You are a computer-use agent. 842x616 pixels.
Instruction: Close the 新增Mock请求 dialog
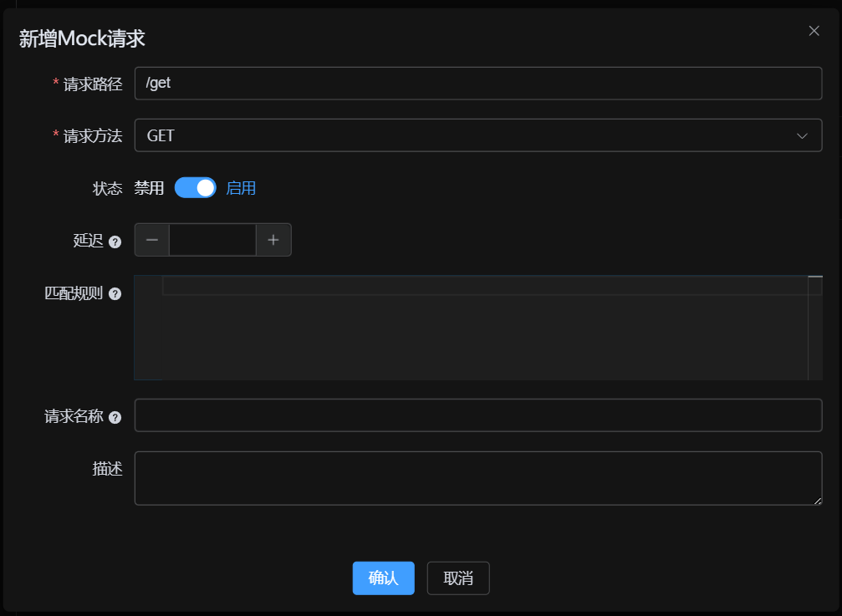[x=814, y=31]
